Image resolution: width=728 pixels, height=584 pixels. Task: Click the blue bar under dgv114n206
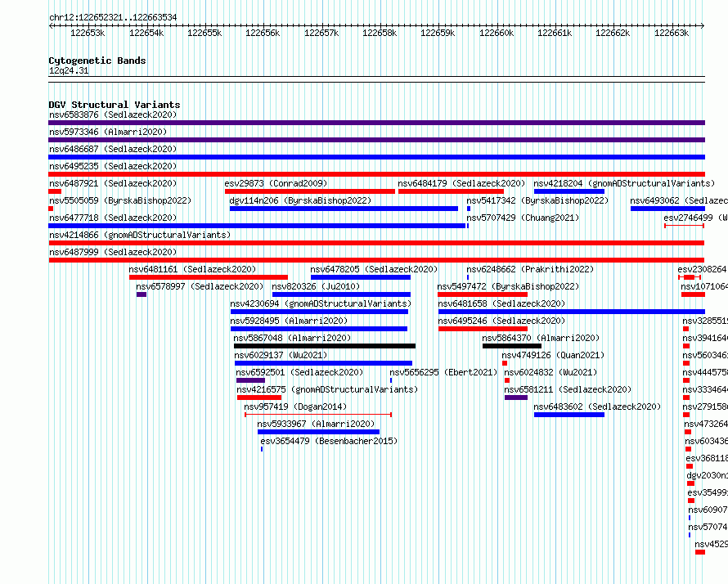pos(344,209)
